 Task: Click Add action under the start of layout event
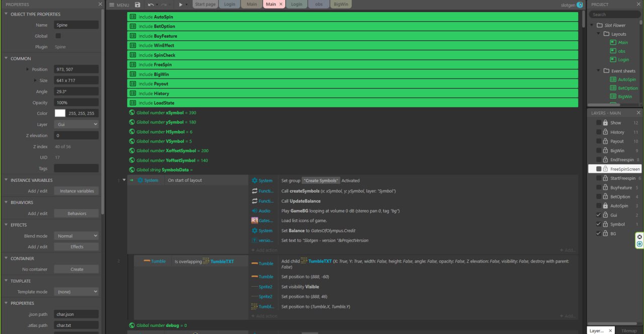(x=265, y=250)
